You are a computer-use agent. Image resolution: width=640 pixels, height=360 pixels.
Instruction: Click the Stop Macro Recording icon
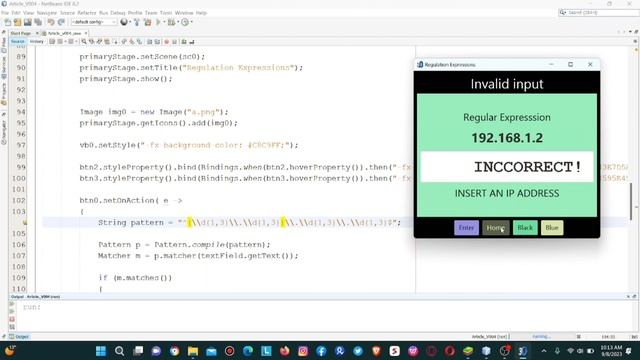coord(174,42)
